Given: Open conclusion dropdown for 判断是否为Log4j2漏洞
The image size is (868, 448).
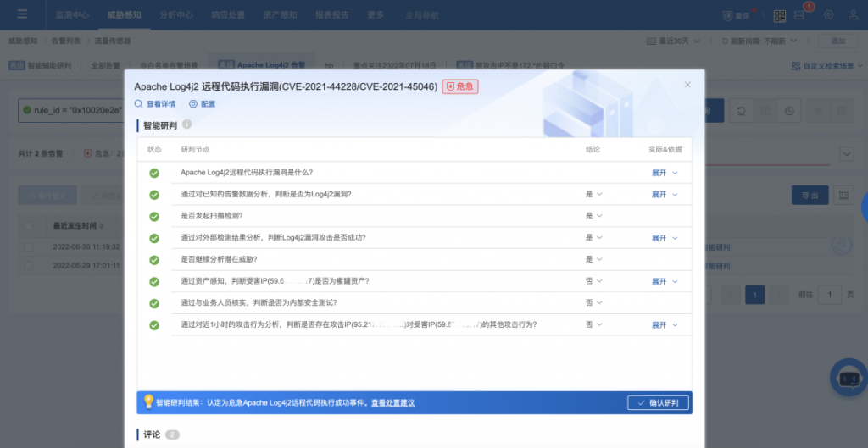Looking at the screenshot, I should (x=593, y=194).
